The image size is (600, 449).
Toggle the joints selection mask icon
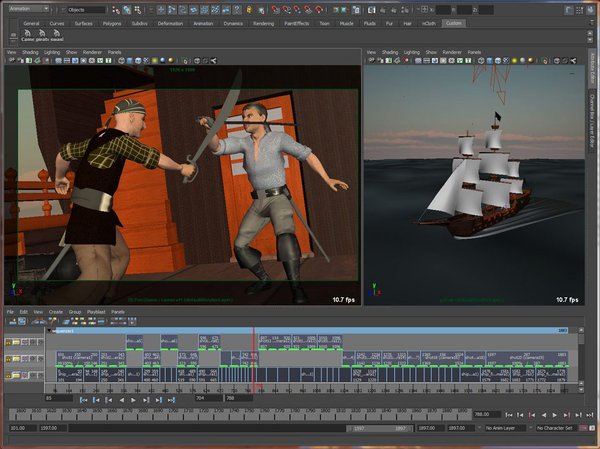coord(172,10)
